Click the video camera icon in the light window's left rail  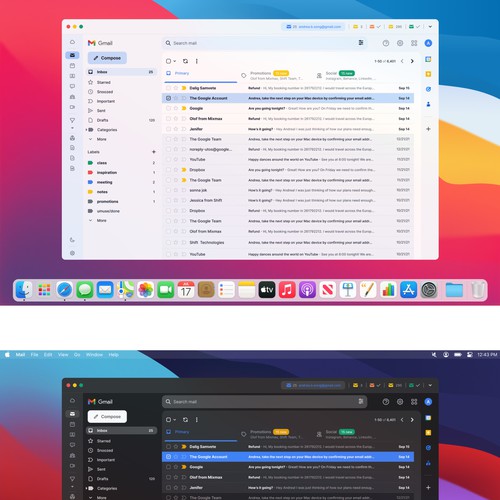72,107
